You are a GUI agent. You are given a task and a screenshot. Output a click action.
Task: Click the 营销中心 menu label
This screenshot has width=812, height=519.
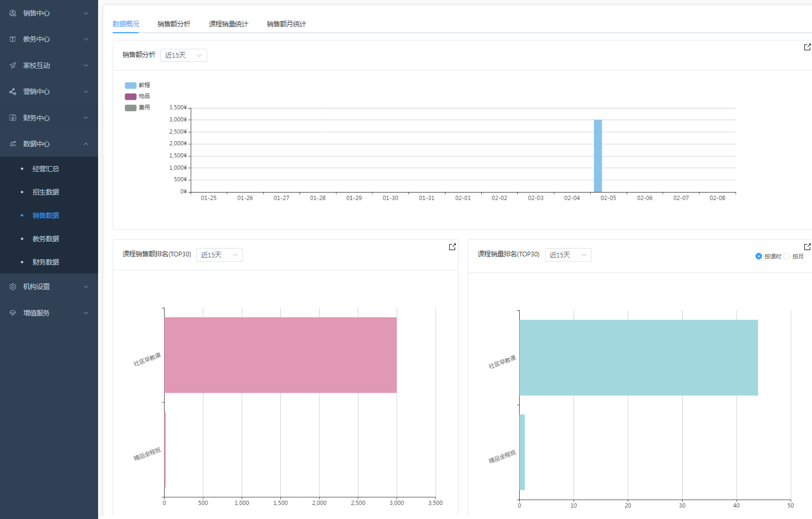pyautogui.click(x=36, y=91)
